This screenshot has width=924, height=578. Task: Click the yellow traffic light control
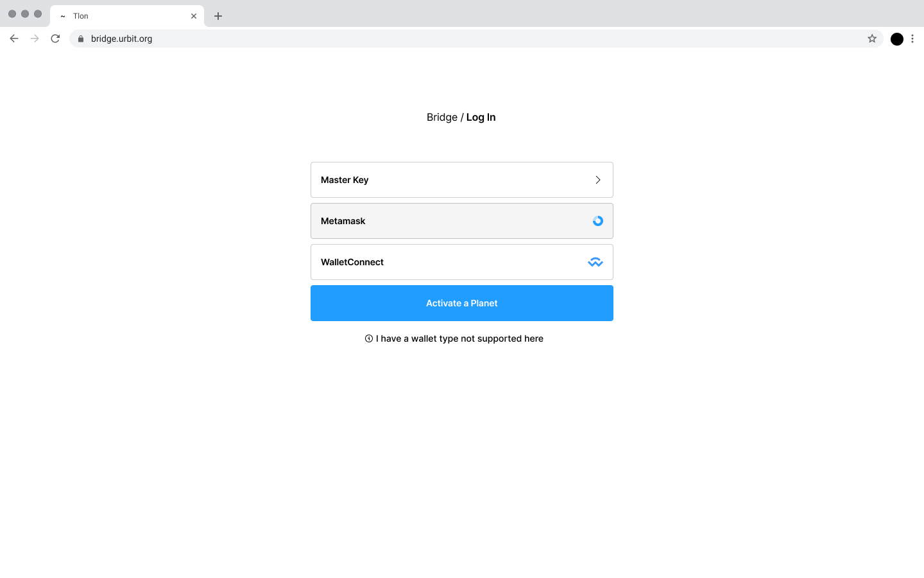[24, 13]
